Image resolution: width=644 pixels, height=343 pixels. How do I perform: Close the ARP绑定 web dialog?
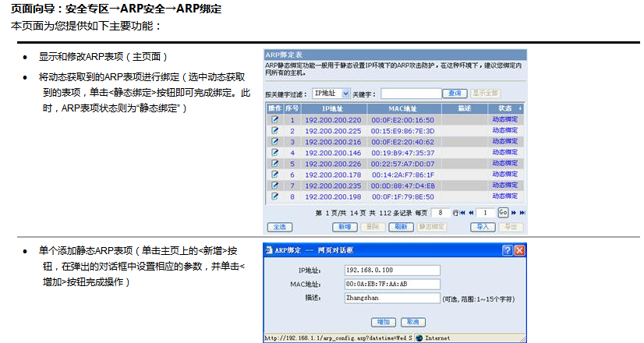519,250
